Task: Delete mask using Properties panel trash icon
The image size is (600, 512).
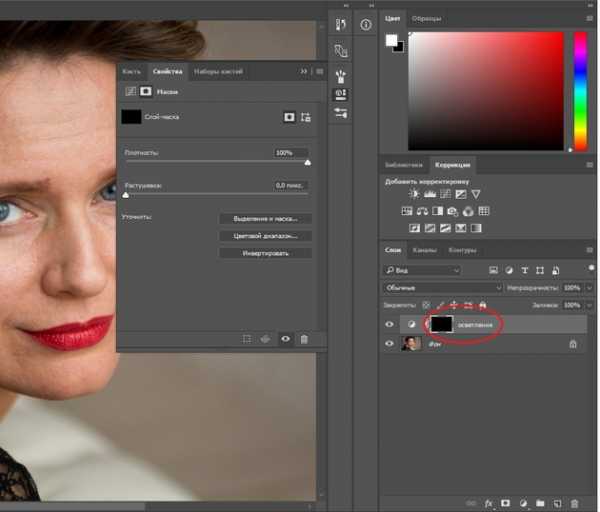Action: tap(304, 339)
